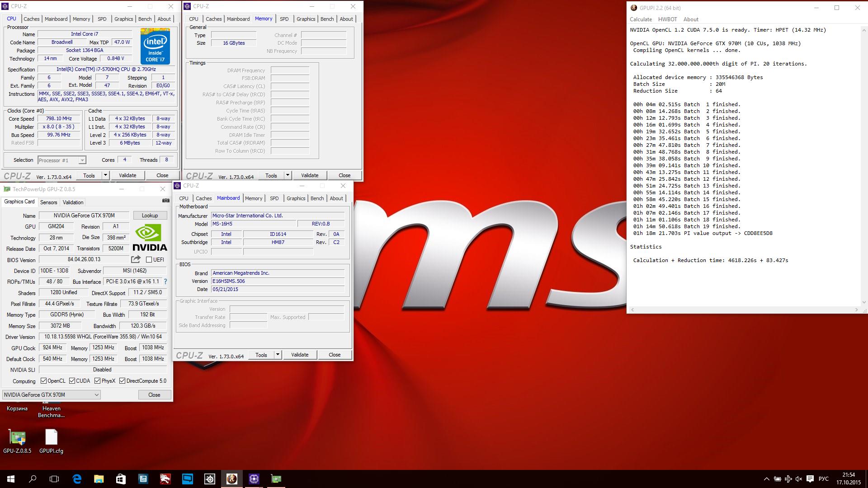Open File Explorer from the taskbar
The width and height of the screenshot is (868, 488).
(x=99, y=479)
